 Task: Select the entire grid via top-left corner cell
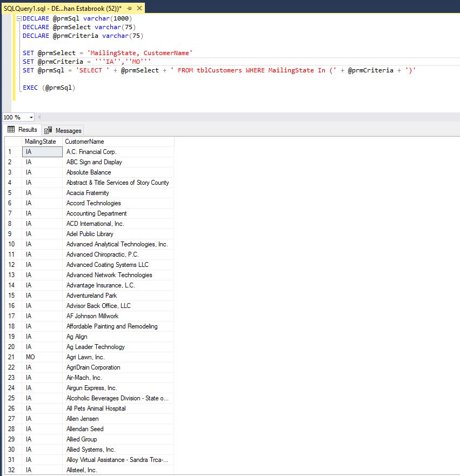(14, 142)
